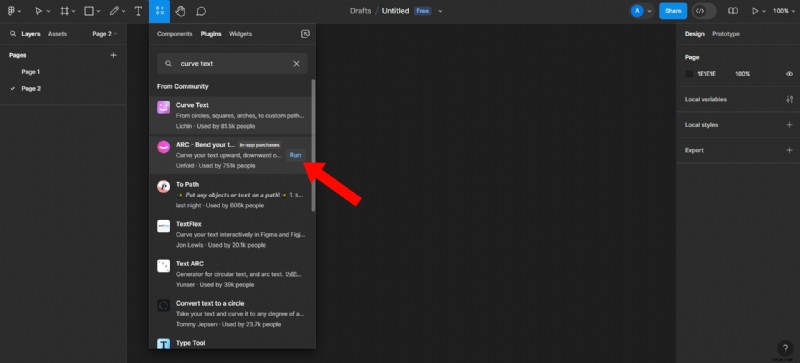Clear the plugin search text
Viewport: 800px width, 363px height.
point(296,64)
